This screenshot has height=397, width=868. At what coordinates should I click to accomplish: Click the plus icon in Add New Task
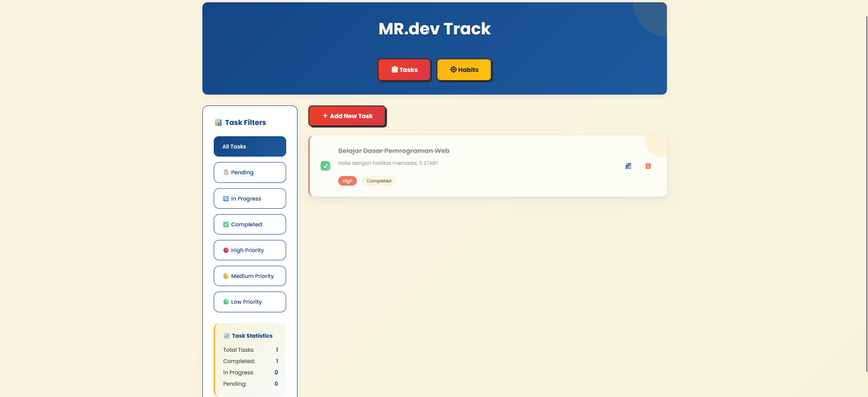(x=325, y=116)
